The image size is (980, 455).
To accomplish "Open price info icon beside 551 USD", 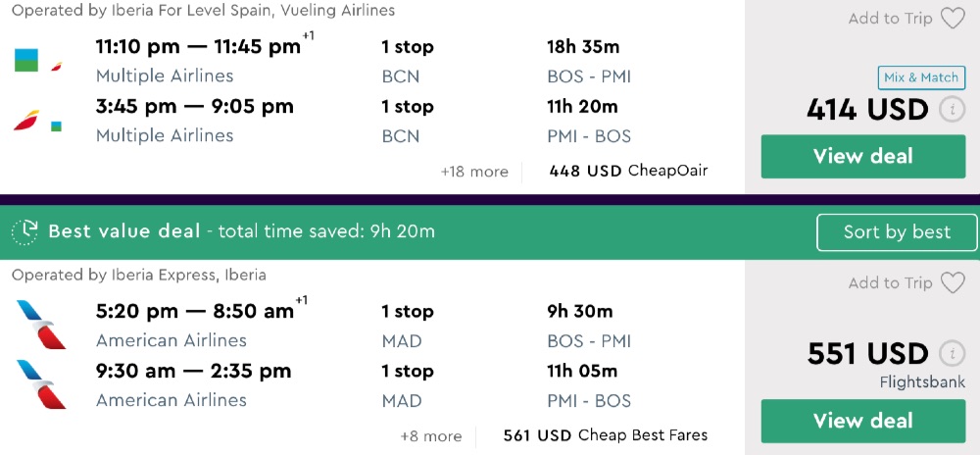I will (952, 354).
